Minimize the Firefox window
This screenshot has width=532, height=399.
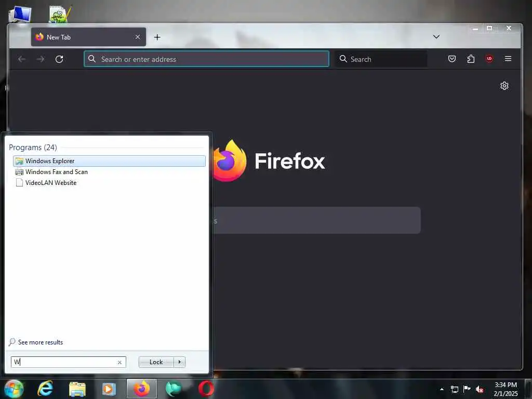(475, 29)
